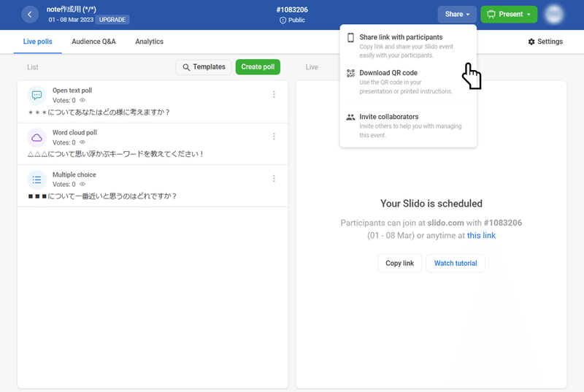The height and width of the screenshot is (392, 584).
Task: Expand the Present dropdown arrow
Action: [529, 15]
